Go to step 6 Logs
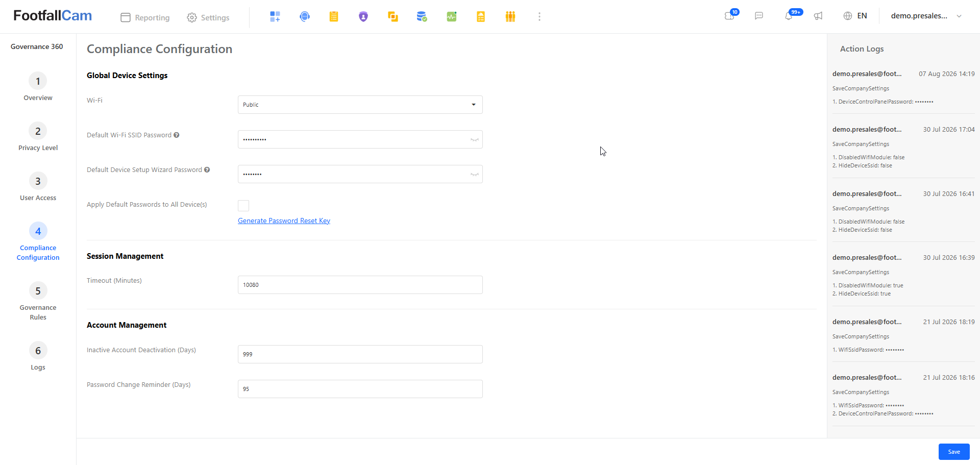Screen dimensions: 980x465 (x=38, y=356)
